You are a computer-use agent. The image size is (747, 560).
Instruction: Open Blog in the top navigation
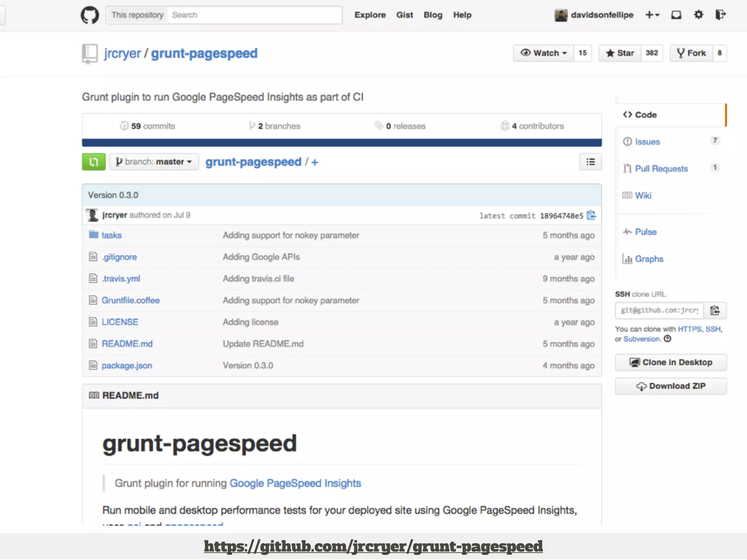pos(433,15)
